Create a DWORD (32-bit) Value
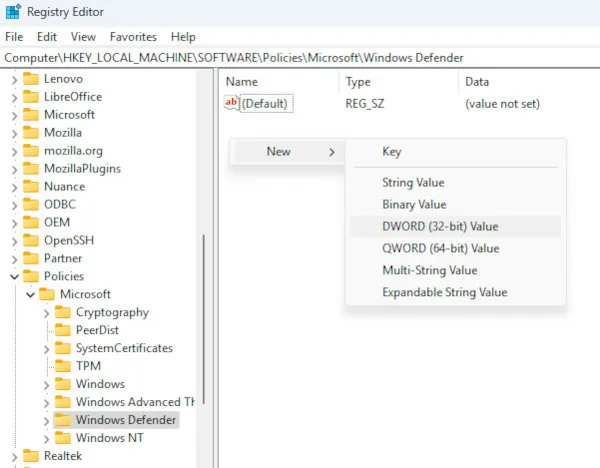This screenshot has width=600, height=468. click(x=455, y=226)
